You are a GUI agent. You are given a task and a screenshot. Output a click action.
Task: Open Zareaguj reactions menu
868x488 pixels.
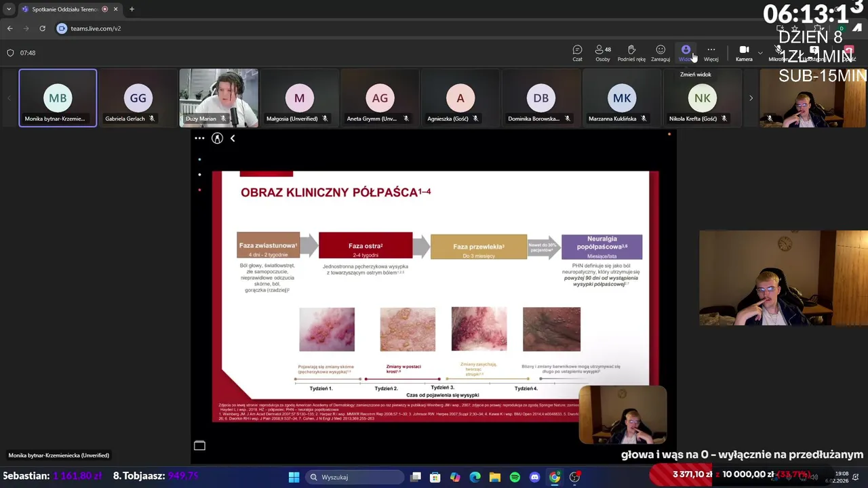660,53
